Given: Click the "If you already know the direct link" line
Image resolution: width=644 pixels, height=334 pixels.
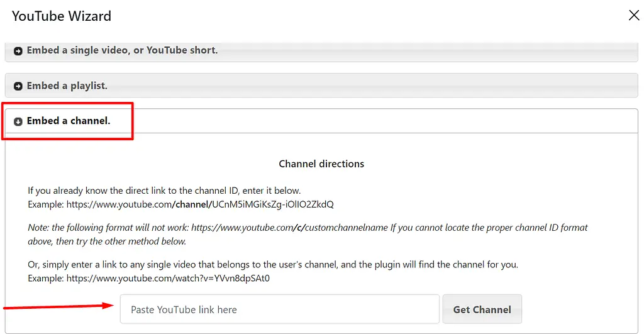Looking at the screenshot, I should (x=164, y=191).
